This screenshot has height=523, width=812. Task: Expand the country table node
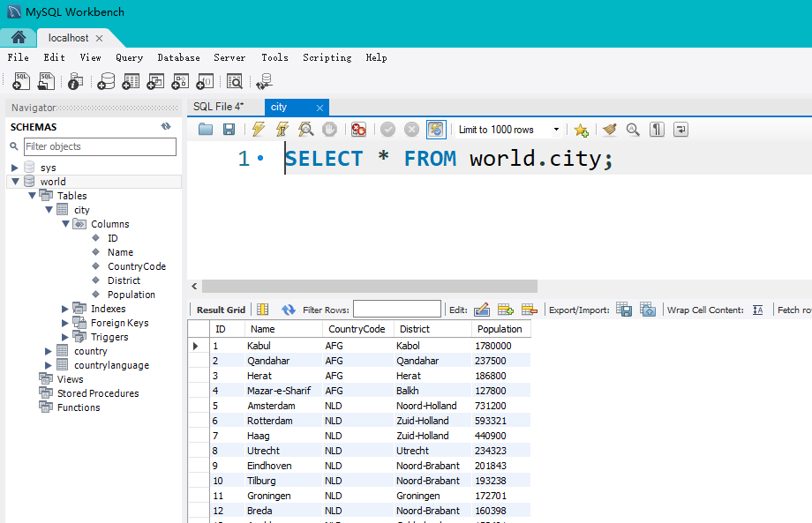pyautogui.click(x=49, y=351)
